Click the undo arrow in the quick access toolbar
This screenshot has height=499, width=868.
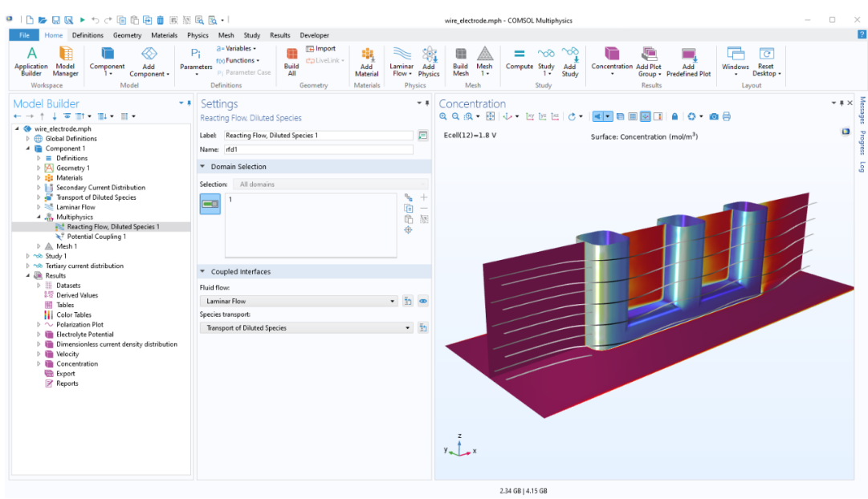[x=96, y=21]
